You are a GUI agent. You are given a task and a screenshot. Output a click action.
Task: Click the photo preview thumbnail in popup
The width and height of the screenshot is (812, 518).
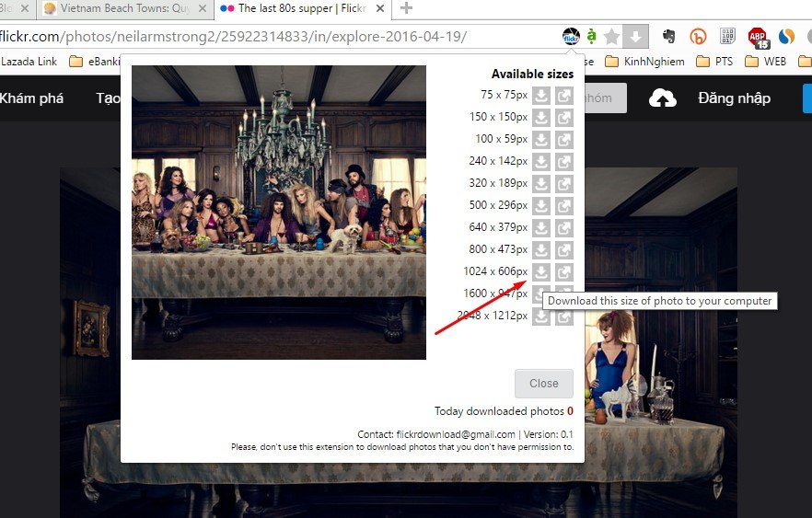[279, 213]
